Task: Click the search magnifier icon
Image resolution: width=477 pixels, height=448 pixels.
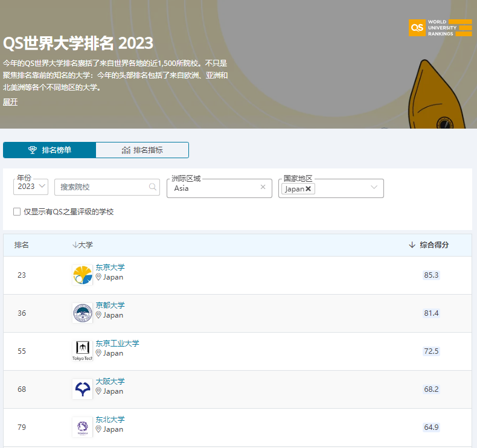Action: click(153, 187)
